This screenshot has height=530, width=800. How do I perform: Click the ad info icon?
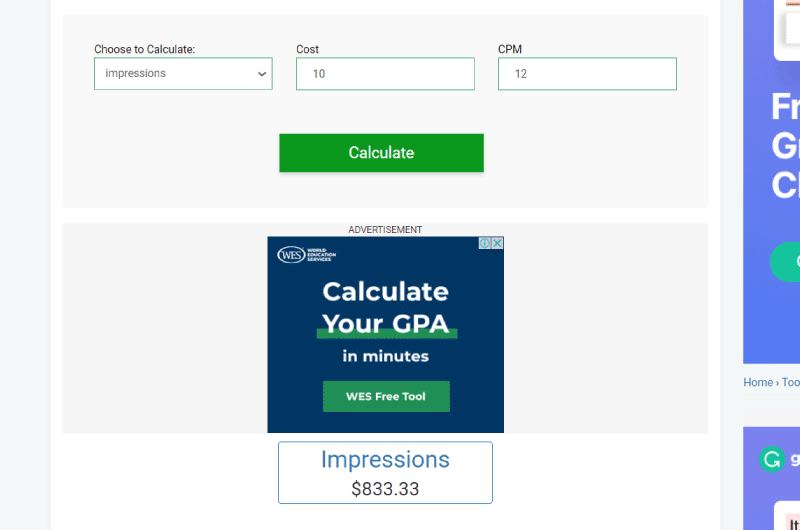point(485,243)
